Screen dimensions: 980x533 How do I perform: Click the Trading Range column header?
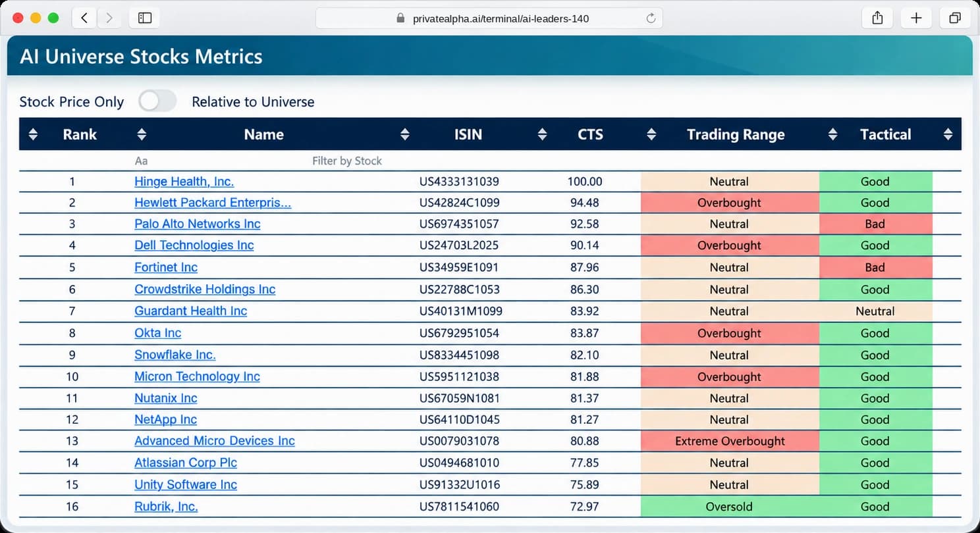click(736, 134)
